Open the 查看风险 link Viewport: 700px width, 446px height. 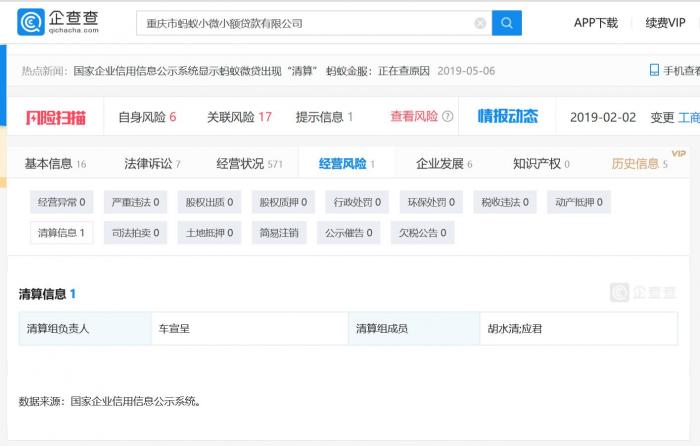(414, 117)
